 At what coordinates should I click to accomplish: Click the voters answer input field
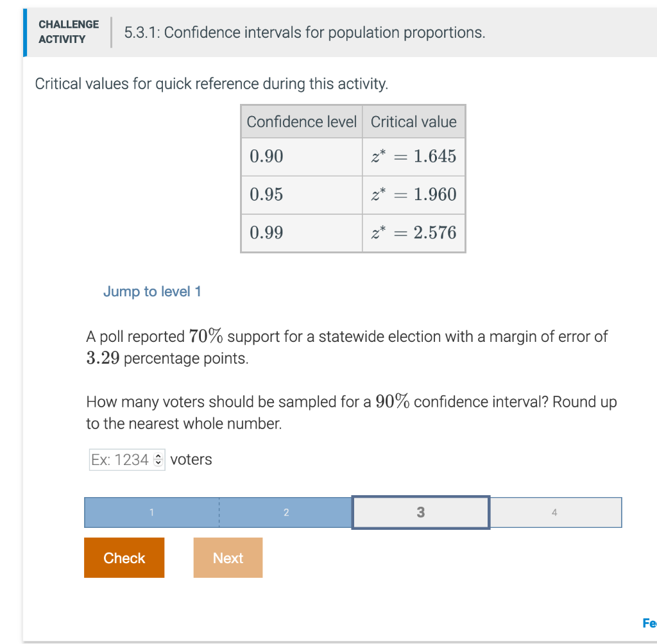pyautogui.click(x=122, y=459)
